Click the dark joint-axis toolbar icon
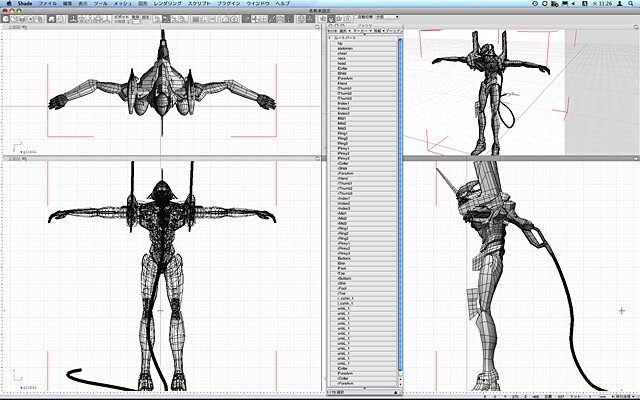Image resolution: width=640 pixels, height=400 pixels. (73, 19)
